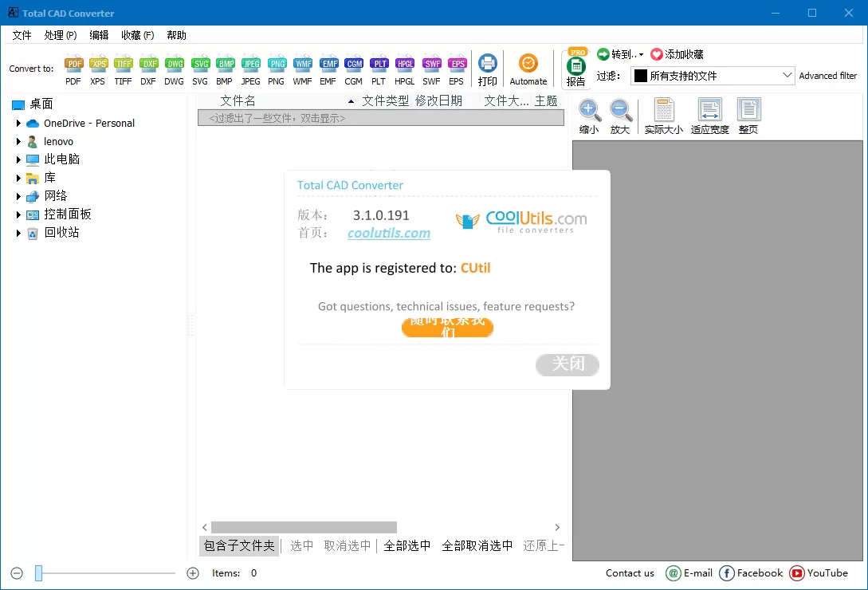The width and height of the screenshot is (868, 590).
Task: Open the 帮助 menu
Action: (x=176, y=35)
